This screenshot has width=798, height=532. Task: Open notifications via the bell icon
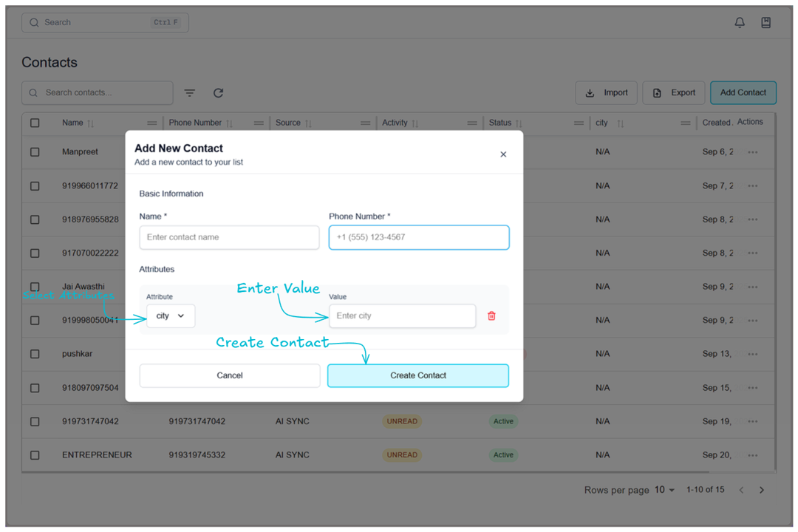[739, 22]
